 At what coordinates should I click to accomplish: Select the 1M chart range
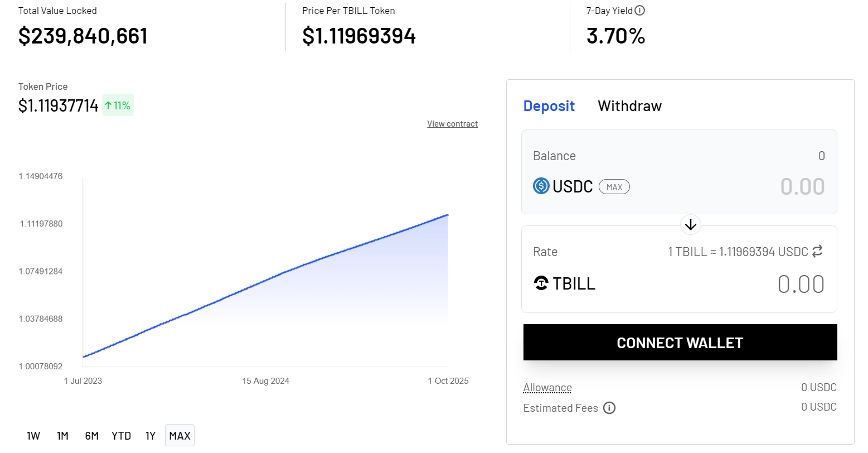pos(62,436)
